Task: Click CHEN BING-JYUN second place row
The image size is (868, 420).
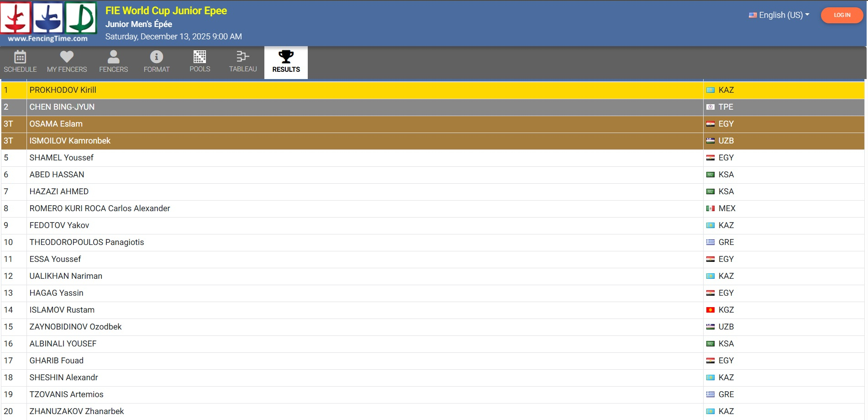Action: (62, 107)
